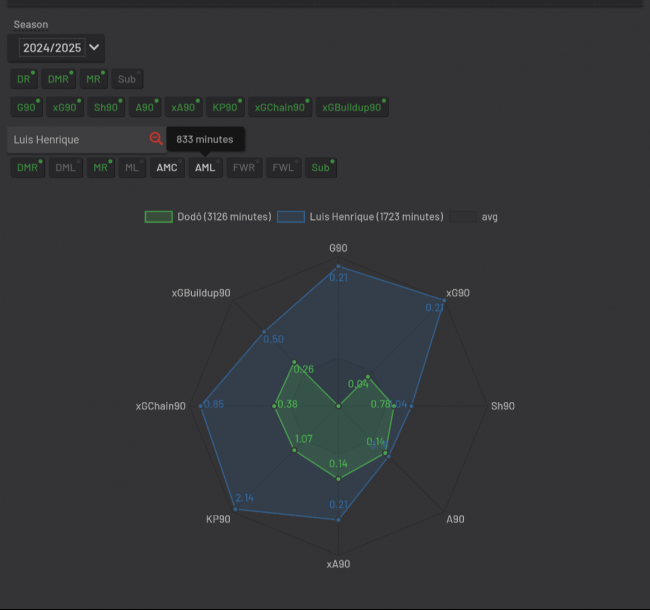The width and height of the screenshot is (650, 610).
Task: Toggle the Sh90 metric
Action: 106,107
